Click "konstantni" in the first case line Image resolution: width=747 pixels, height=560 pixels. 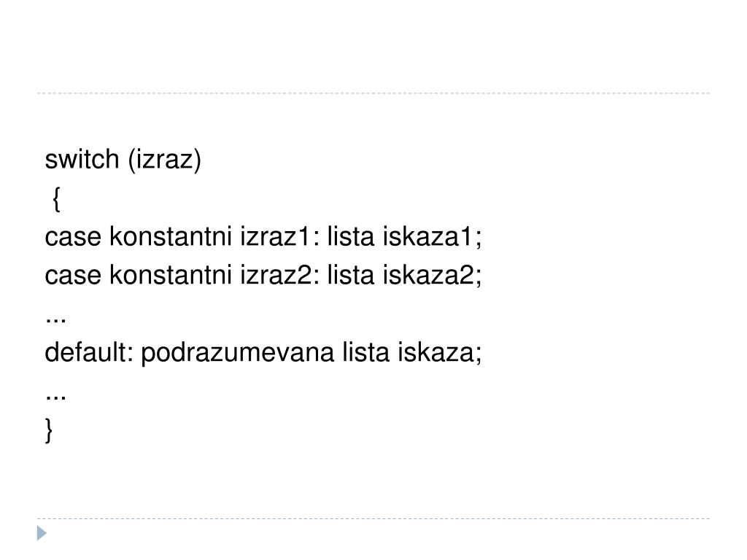pyautogui.click(x=171, y=236)
